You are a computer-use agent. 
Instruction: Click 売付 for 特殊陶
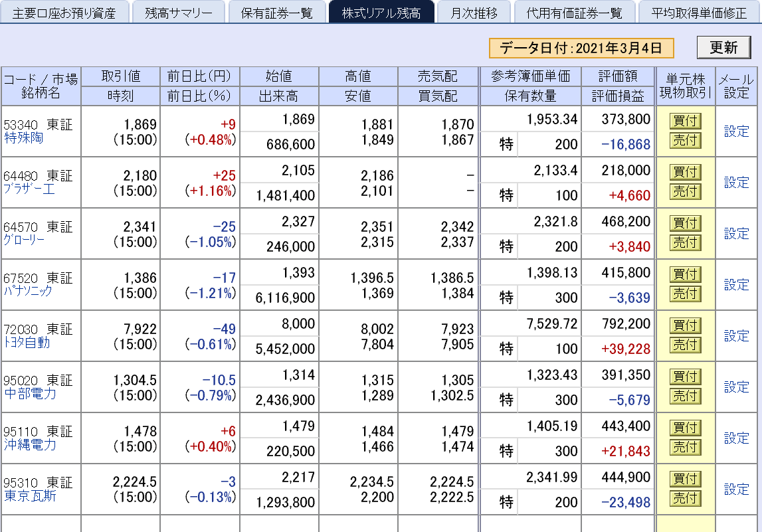coord(685,140)
